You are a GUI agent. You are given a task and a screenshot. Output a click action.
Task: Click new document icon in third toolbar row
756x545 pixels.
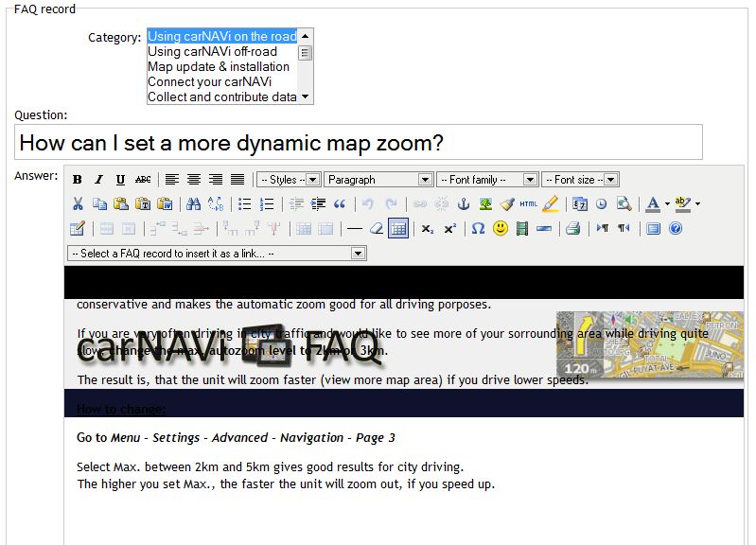(78, 229)
